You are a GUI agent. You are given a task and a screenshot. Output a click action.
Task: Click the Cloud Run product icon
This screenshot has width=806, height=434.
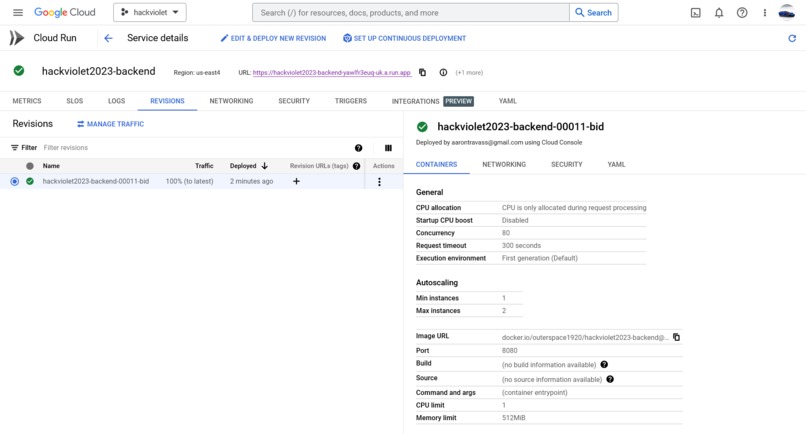(16, 38)
